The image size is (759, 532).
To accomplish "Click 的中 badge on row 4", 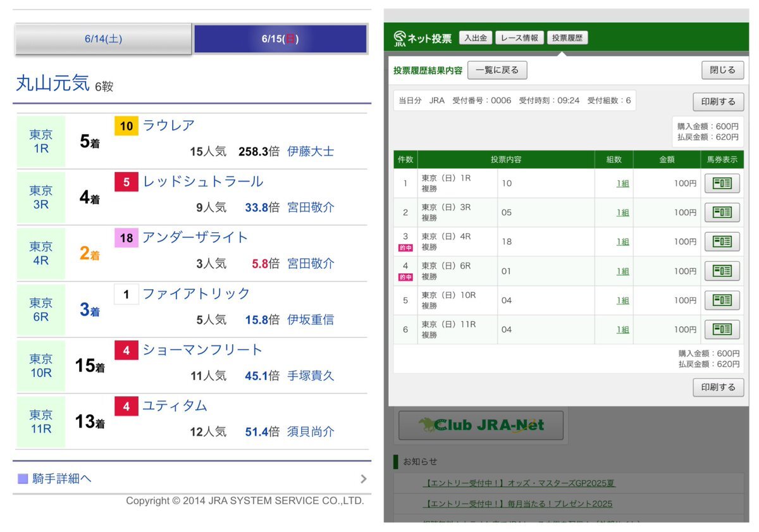I will pyautogui.click(x=405, y=278).
